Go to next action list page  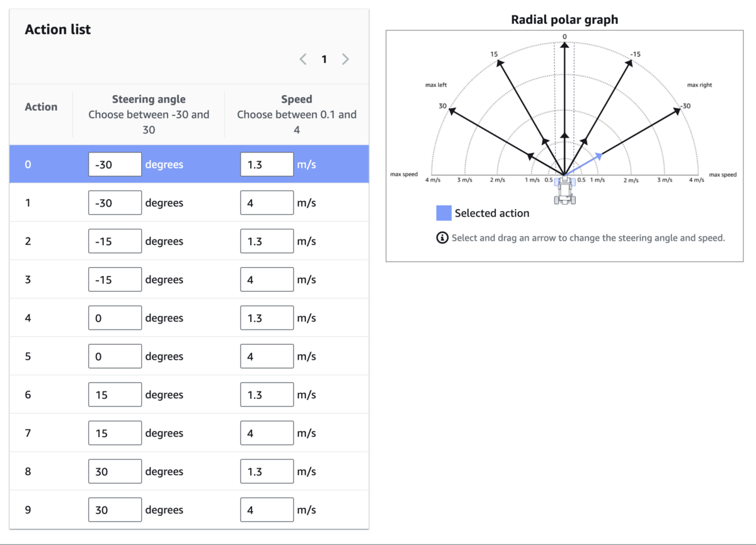tap(345, 59)
